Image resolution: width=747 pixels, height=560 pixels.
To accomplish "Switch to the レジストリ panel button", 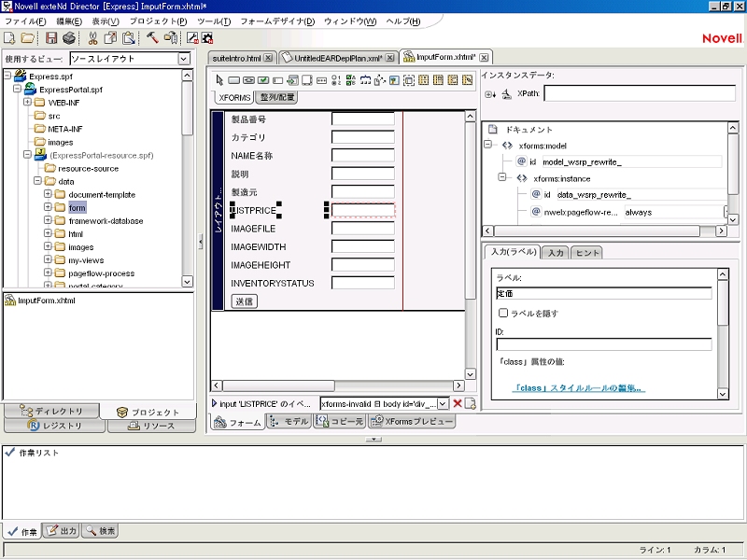I will tap(54, 426).
